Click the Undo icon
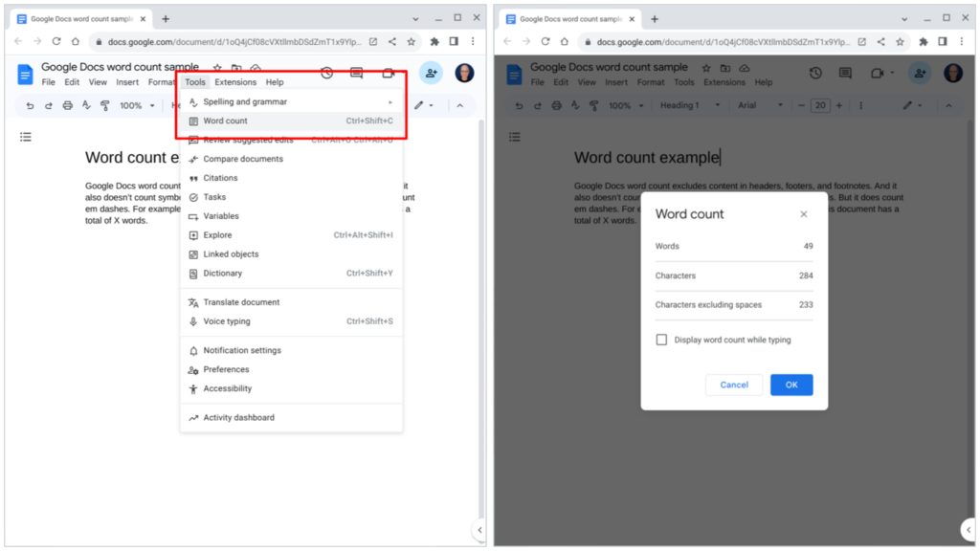The height and width of the screenshot is (551, 980). coord(29,105)
